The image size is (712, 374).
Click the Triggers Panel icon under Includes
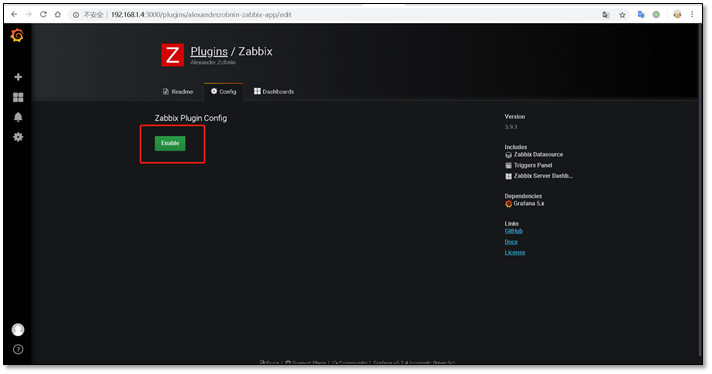pyautogui.click(x=509, y=166)
